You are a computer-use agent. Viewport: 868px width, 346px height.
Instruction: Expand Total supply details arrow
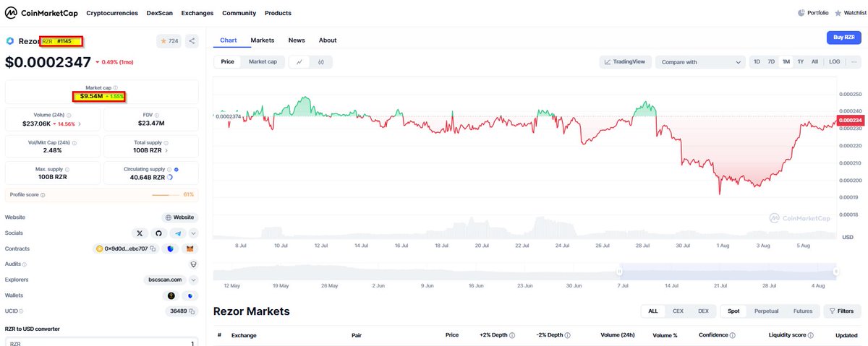click(x=167, y=151)
